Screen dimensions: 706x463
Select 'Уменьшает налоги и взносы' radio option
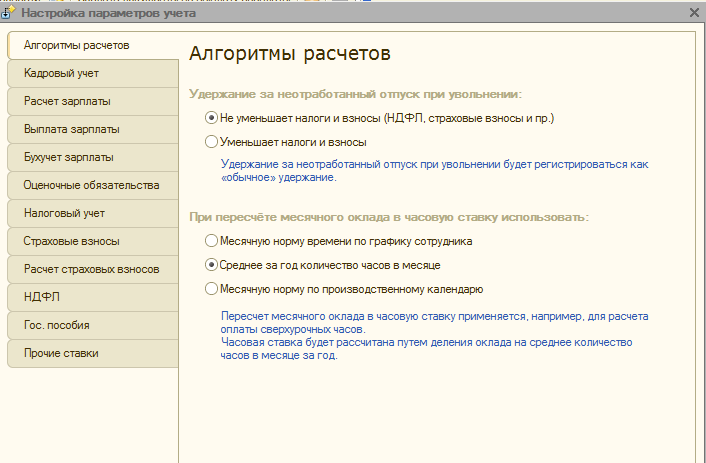click(210, 142)
